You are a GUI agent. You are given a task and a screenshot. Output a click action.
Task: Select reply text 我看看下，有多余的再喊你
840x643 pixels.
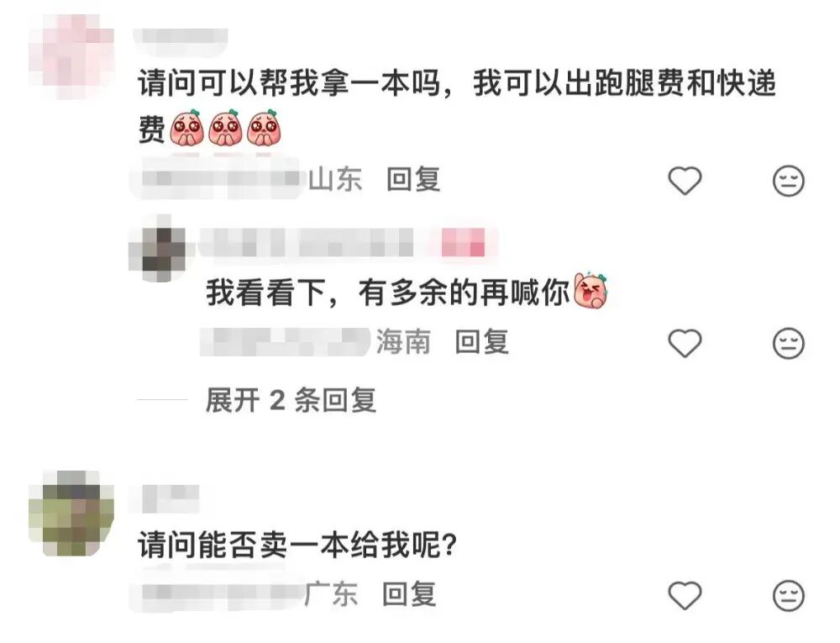[388, 293]
